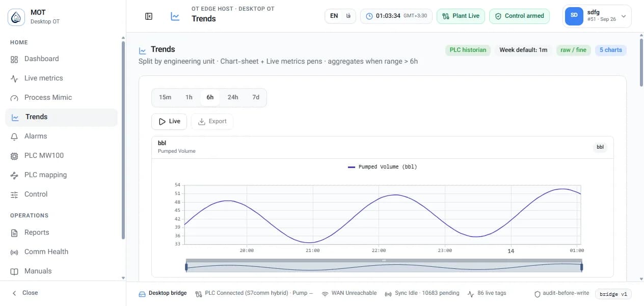Click right handle of chart zoom slider
644x306 pixels.
pos(581,267)
